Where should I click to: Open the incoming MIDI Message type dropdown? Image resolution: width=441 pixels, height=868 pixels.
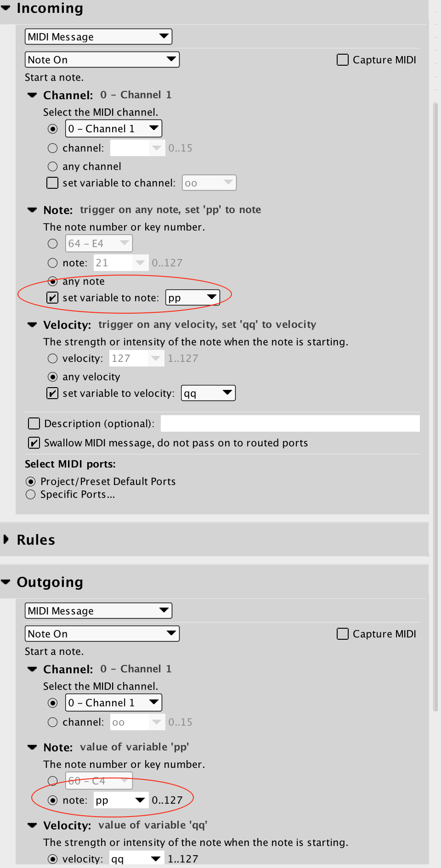[x=98, y=37]
